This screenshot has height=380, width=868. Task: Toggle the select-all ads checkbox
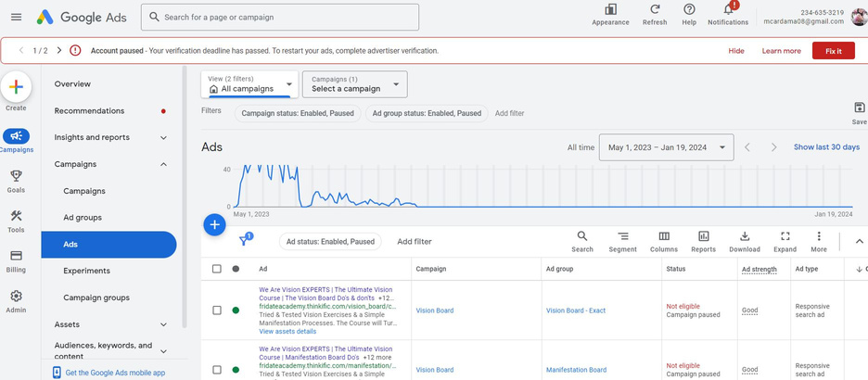pyautogui.click(x=216, y=269)
